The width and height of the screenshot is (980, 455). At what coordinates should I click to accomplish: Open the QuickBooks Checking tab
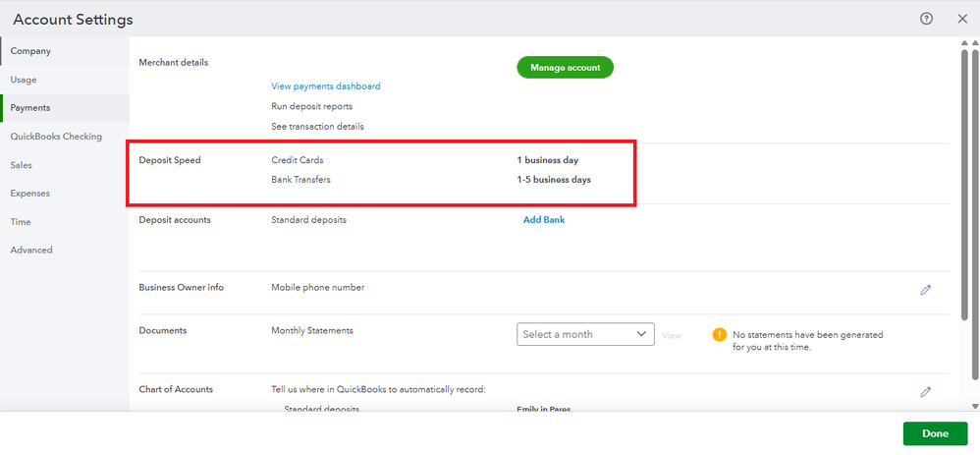point(65,136)
